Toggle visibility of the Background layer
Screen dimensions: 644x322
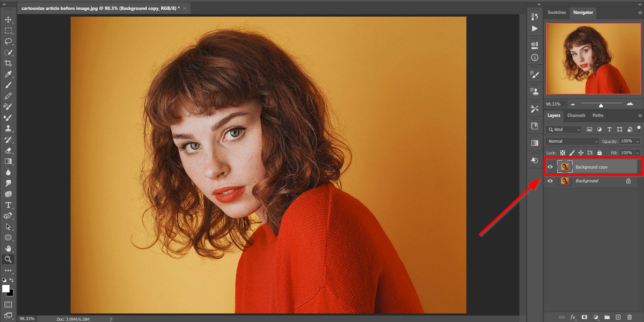click(x=550, y=181)
